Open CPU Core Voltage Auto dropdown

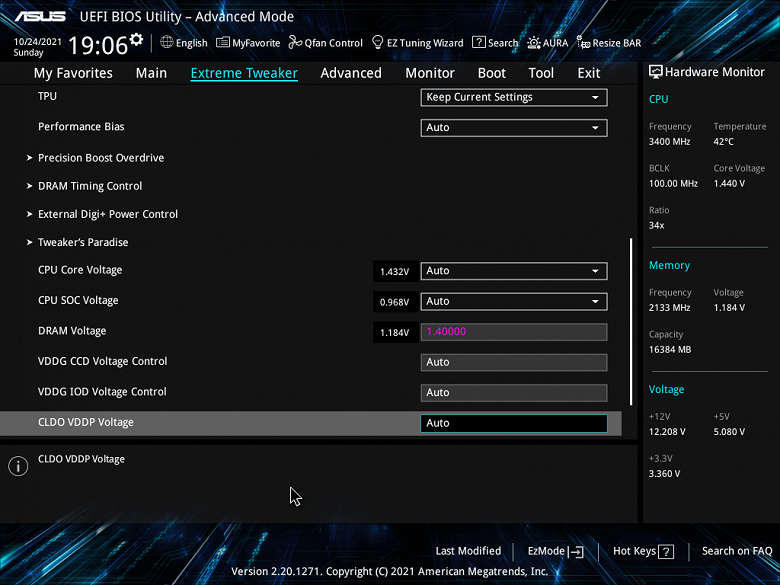tap(514, 271)
